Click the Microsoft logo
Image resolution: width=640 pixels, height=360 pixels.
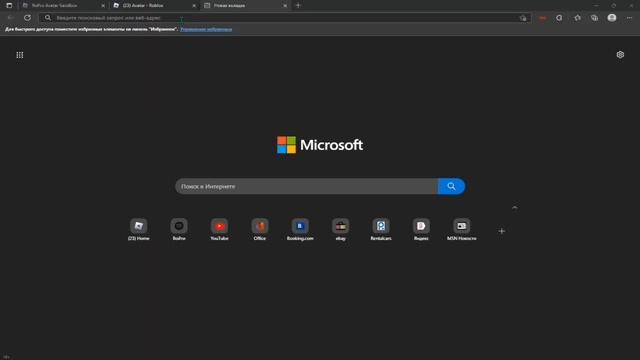(320, 145)
